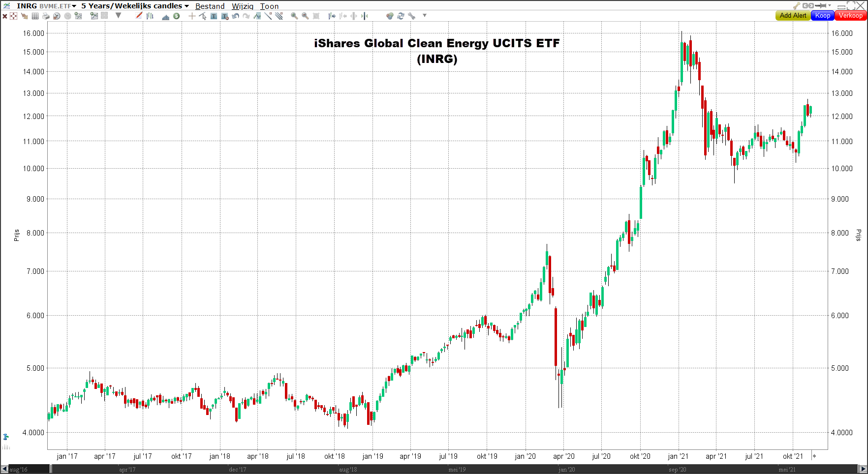
Task: Click the small arrow right of okt '21
Action: click(x=814, y=456)
